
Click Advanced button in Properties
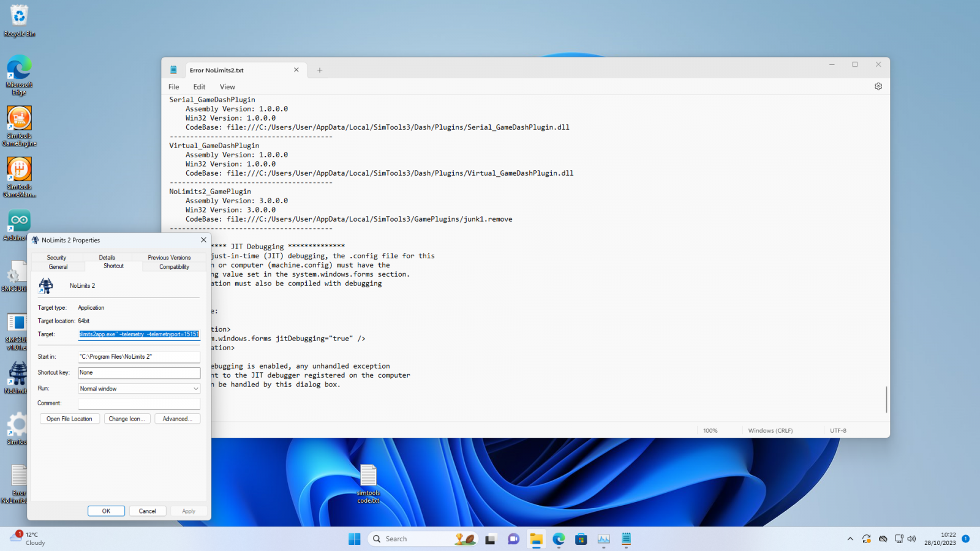click(x=178, y=419)
